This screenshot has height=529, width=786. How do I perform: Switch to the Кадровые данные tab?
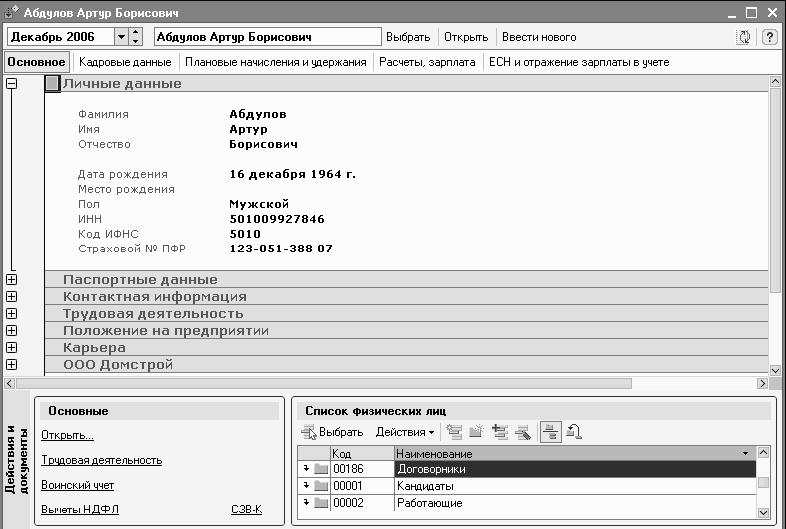pyautogui.click(x=125, y=62)
